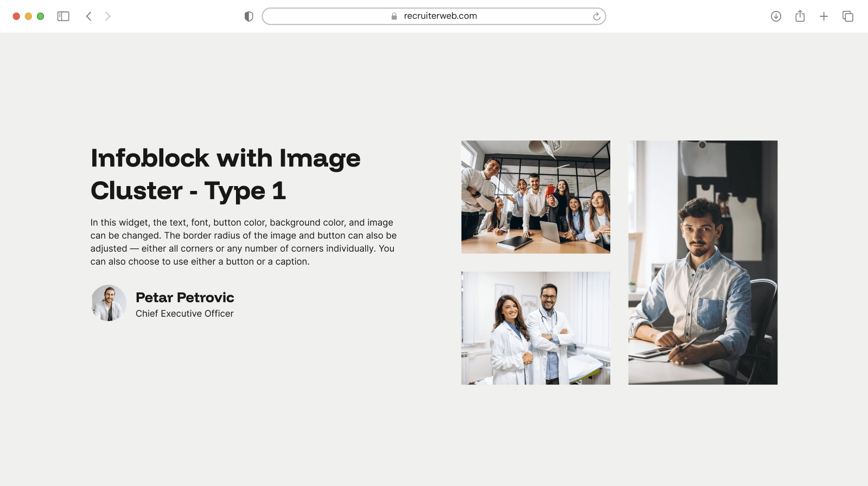Open the privacy shield report icon
Screen dimensions: 868x486
(249, 16)
